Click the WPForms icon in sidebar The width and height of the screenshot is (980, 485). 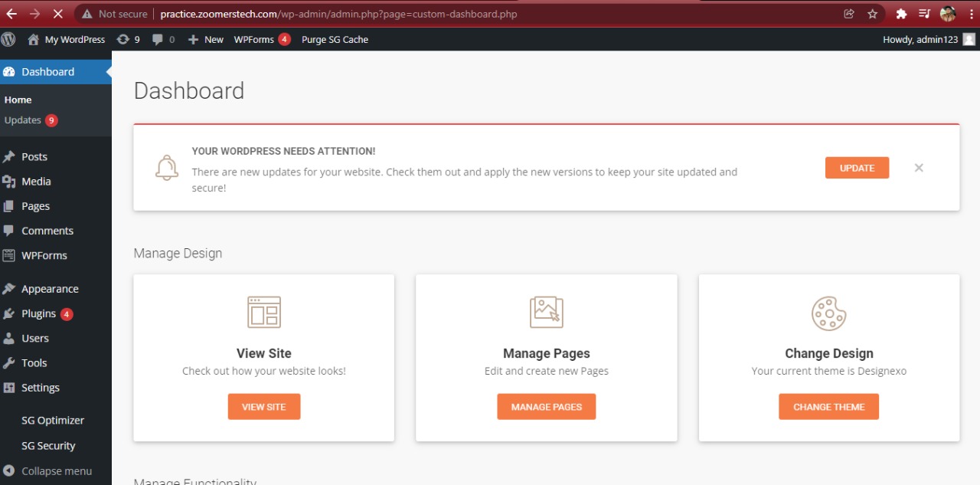9,255
